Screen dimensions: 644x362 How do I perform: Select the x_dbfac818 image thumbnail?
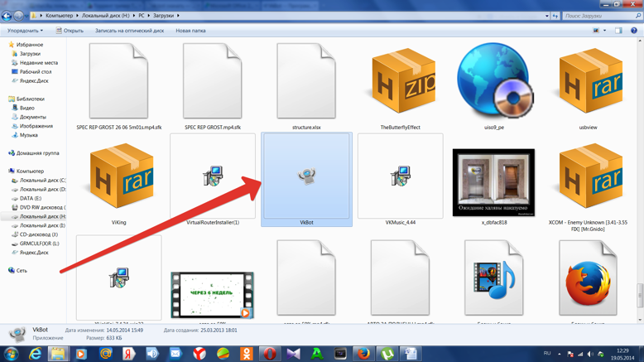click(493, 182)
